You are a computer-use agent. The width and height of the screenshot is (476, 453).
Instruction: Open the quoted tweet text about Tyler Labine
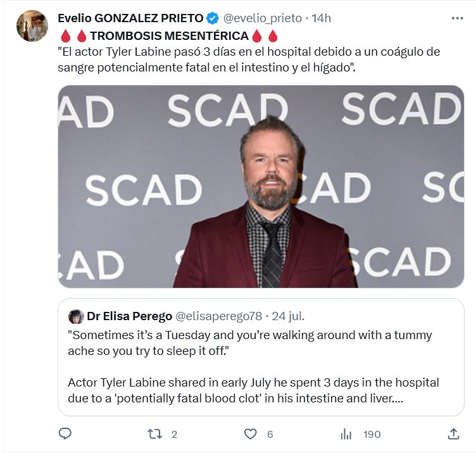pos(253,367)
